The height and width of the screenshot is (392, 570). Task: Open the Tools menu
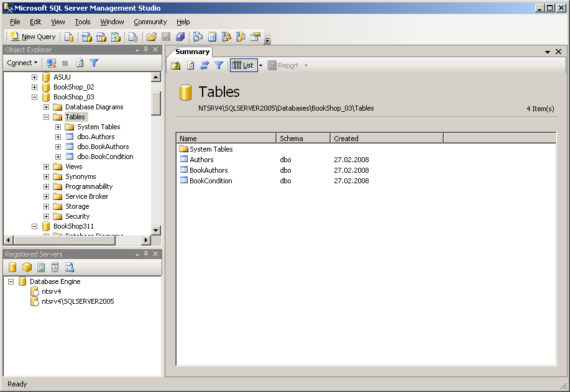[x=83, y=22]
